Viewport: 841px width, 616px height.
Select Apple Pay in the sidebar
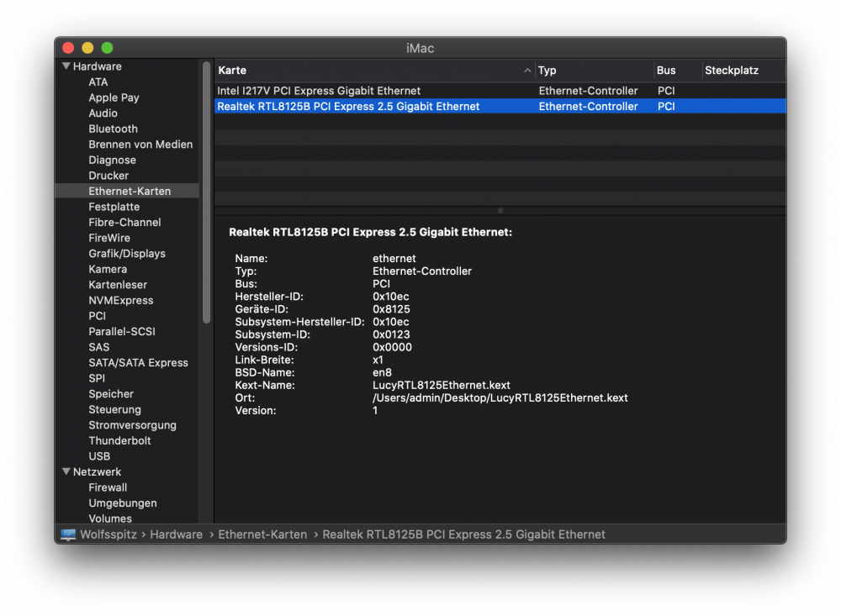click(114, 97)
